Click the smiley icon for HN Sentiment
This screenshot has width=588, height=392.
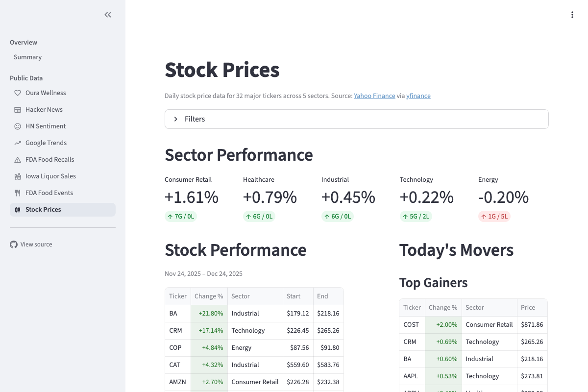(18, 126)
